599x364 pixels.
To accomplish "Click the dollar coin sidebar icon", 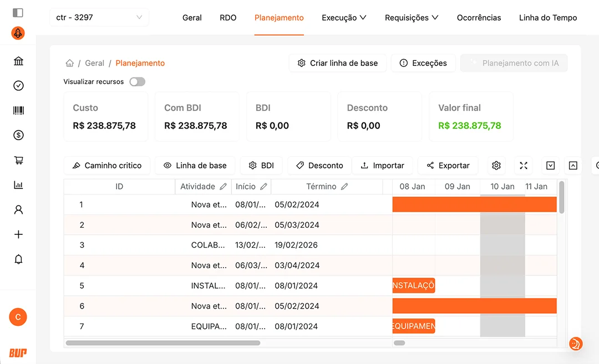I will point(18,135).
